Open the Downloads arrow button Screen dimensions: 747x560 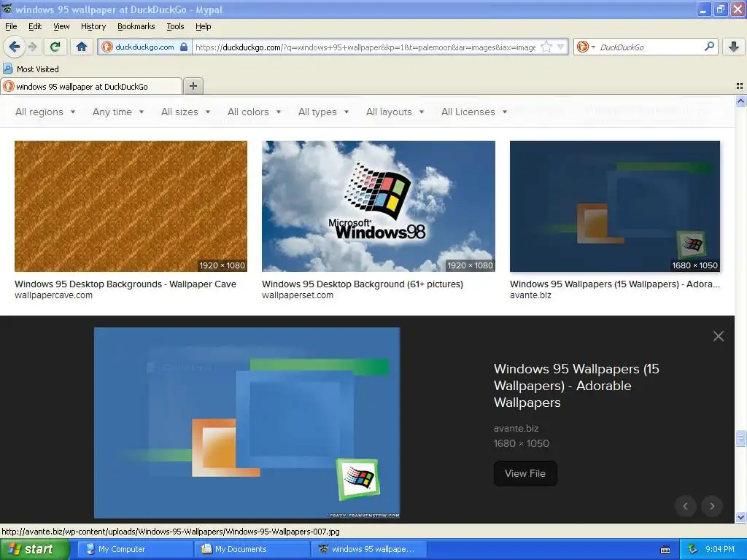[x=734, y=47]
